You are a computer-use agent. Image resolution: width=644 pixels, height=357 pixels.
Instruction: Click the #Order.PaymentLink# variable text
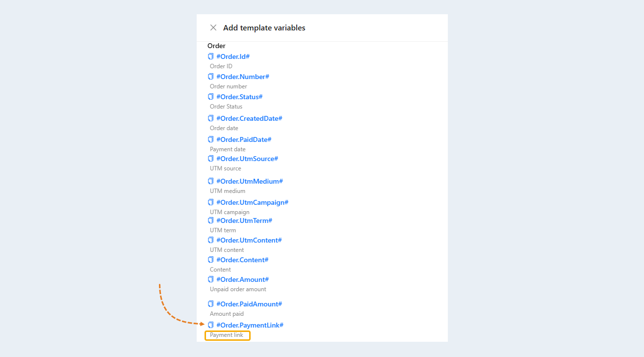250,325
